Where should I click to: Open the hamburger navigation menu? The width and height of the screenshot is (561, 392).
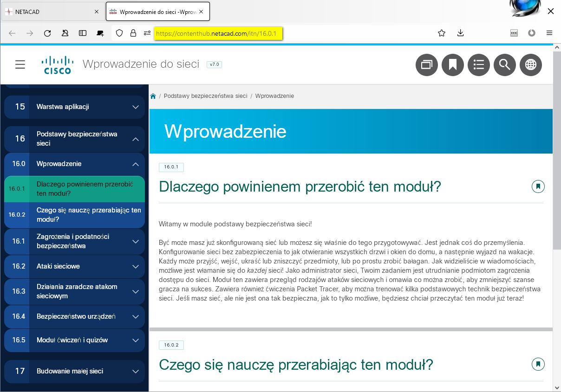point(20,64)
